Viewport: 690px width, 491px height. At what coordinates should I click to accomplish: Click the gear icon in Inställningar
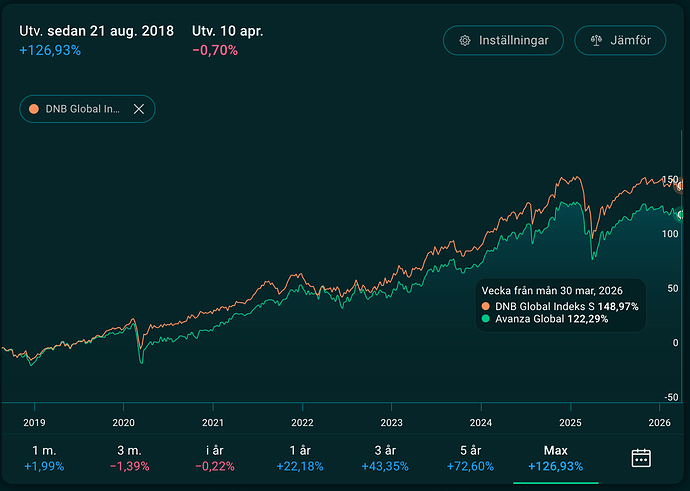465,41
